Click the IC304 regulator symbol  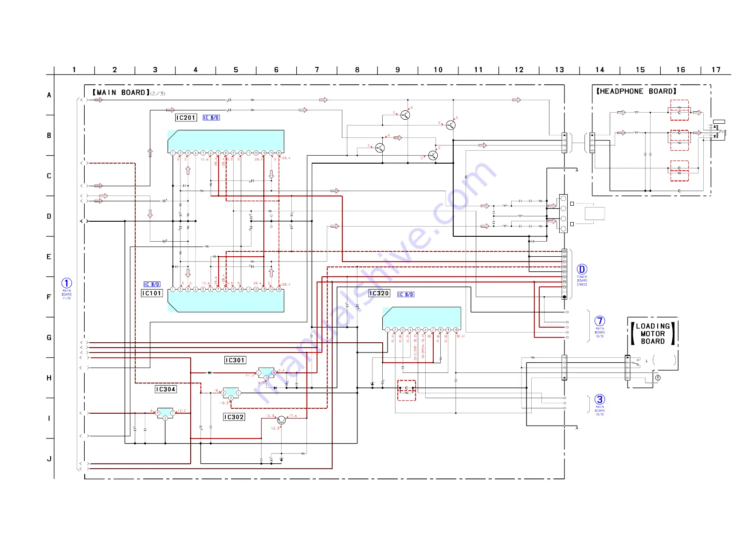[165, 414]
